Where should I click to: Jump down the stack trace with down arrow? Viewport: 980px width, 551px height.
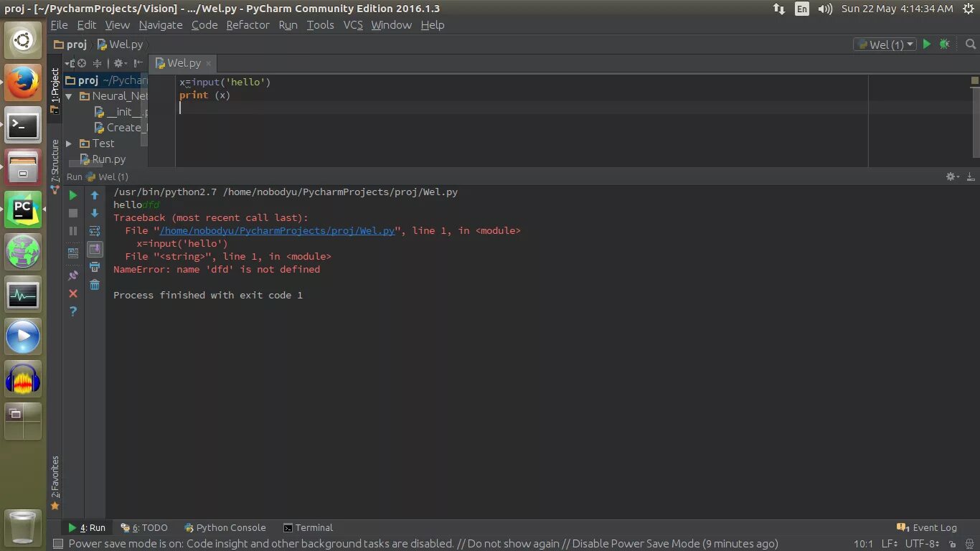[x=95, y=213]
